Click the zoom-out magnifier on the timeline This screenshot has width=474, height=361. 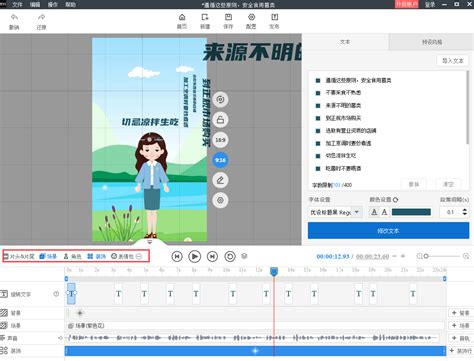pyautogui.click(x=419, y=256)
